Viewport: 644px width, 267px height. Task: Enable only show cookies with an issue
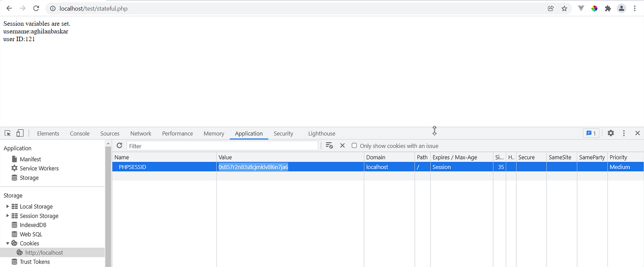pyautogui.click(x=354, y=146)
